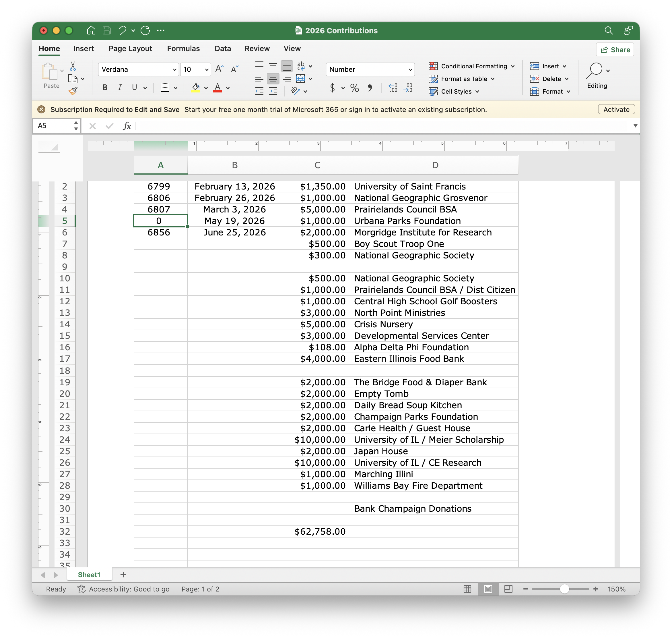The width and height of the screenshot is (672, 638).
Task: Adjust the zoom slider handle
Action: (564, 589)
